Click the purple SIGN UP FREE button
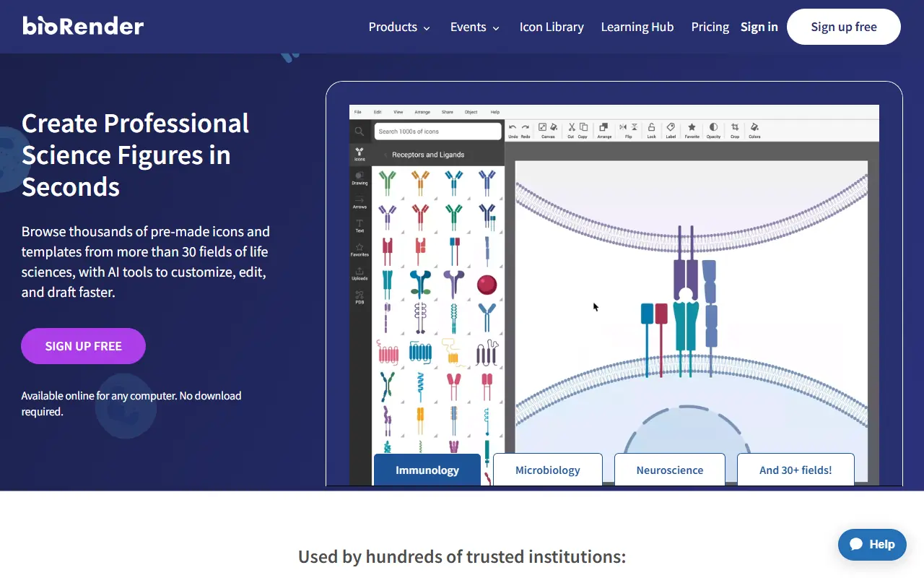The width and height of the screenshot is (924, 578). (83, 346)
